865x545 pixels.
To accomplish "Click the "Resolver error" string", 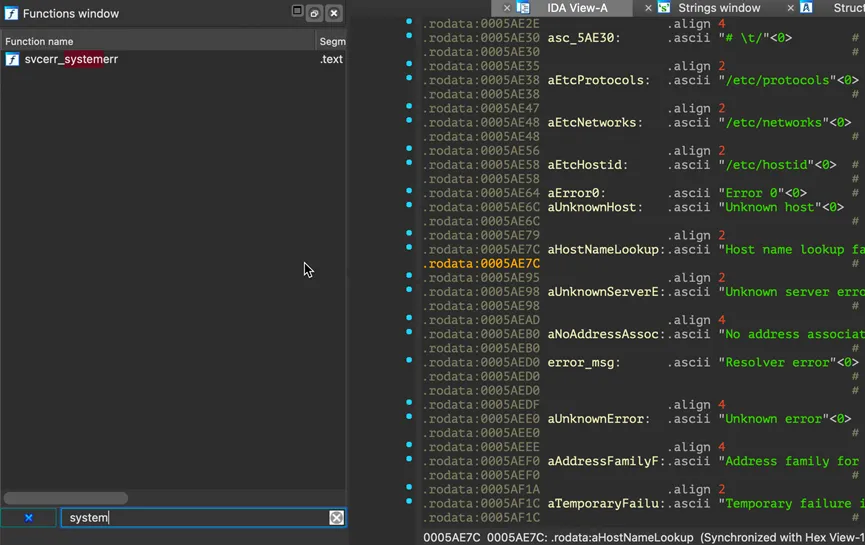I will coord(777,362).
